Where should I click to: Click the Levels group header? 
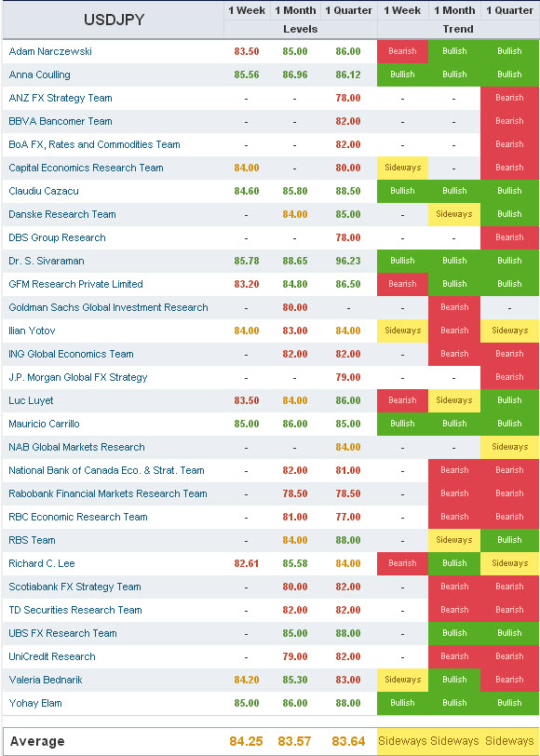(301, 29)
